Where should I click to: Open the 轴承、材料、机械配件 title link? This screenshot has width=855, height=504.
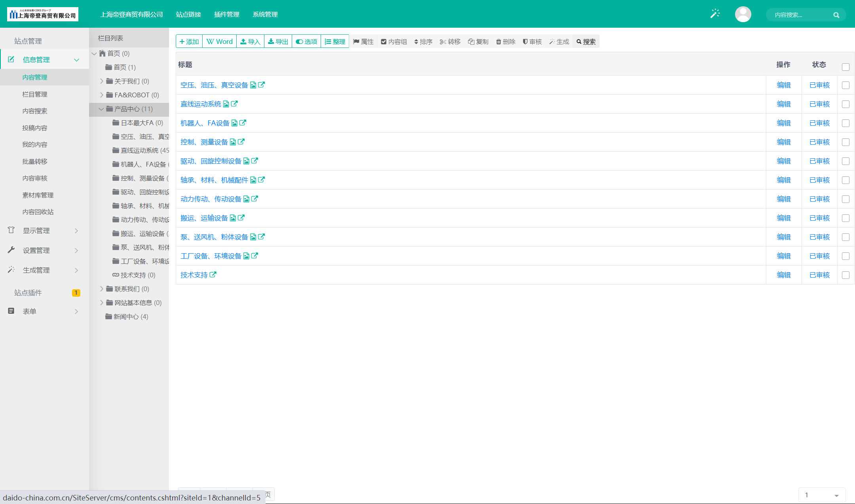[x=214, y=180]
